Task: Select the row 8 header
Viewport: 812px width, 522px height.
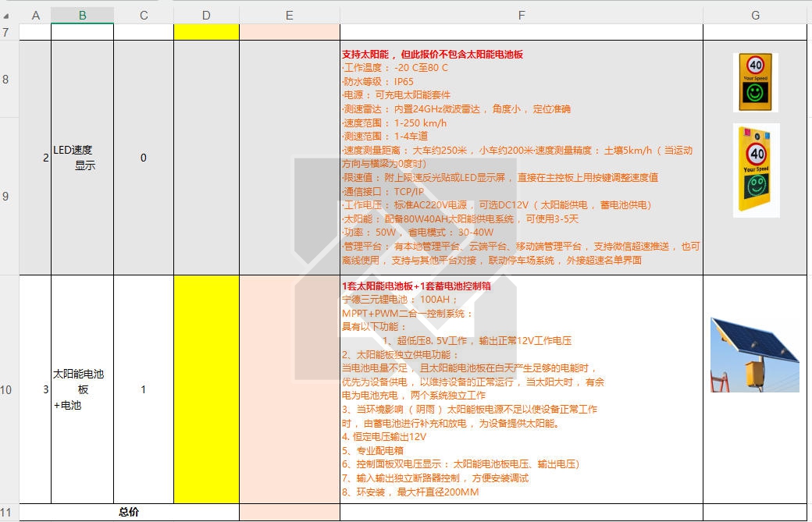Action: pos(6,79)
